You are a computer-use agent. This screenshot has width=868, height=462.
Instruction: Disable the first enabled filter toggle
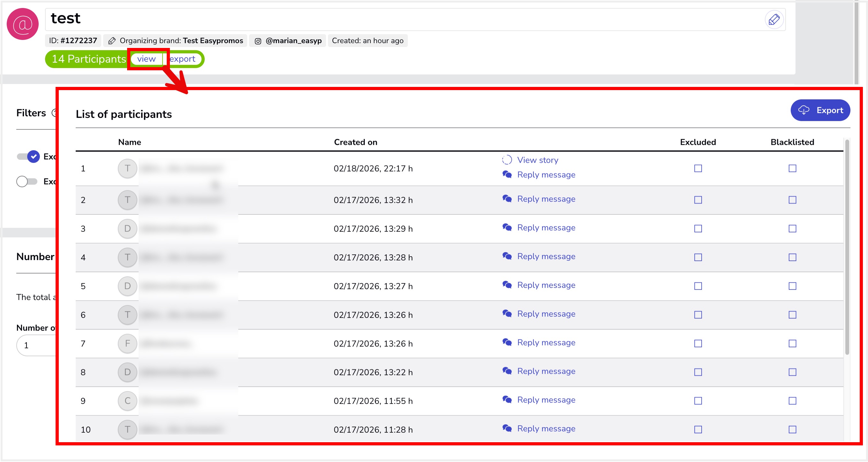tap(28, 157)
